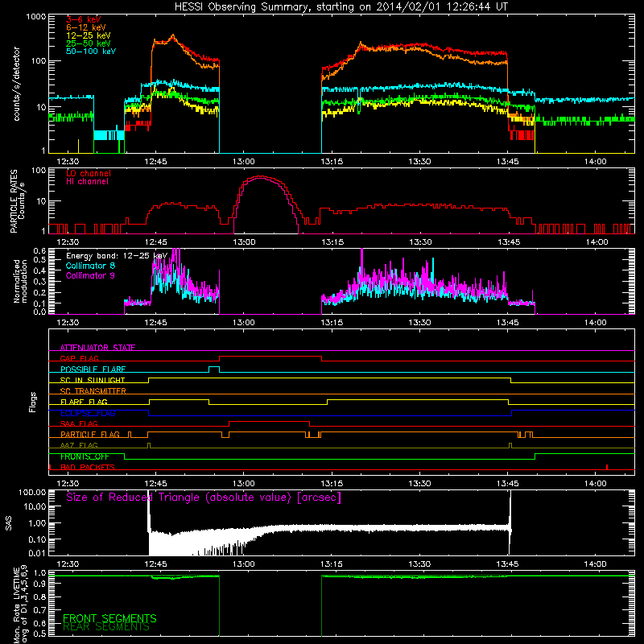Click the 10.00 tick on the SAS axis
644x644 pixels.
pos(35,506)
